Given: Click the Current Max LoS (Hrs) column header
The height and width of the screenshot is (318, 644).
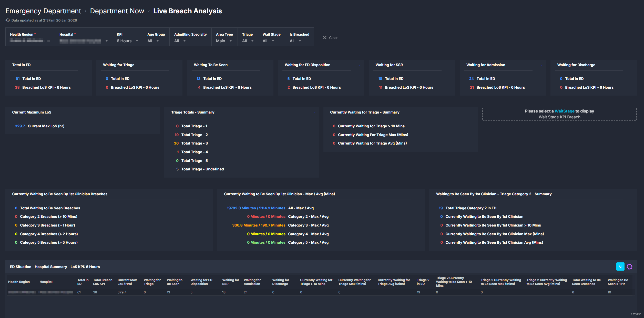Looking at the screenshot, I should point(127,282).
